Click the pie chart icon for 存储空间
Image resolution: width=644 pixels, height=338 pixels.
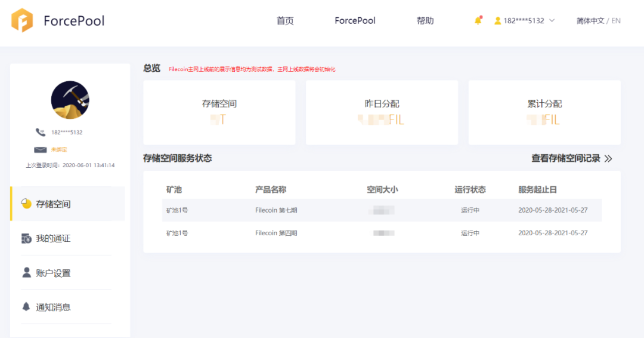coord(26,204)
